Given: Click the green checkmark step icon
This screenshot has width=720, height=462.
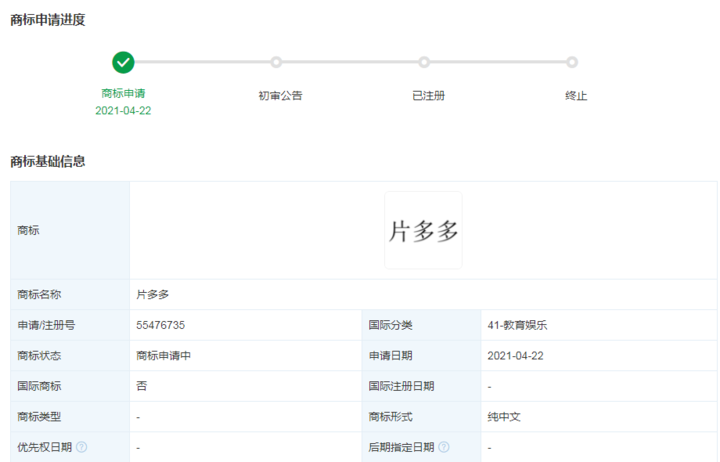Looking at the screenshot, I should pyautogui.click(x=123, y=62).
